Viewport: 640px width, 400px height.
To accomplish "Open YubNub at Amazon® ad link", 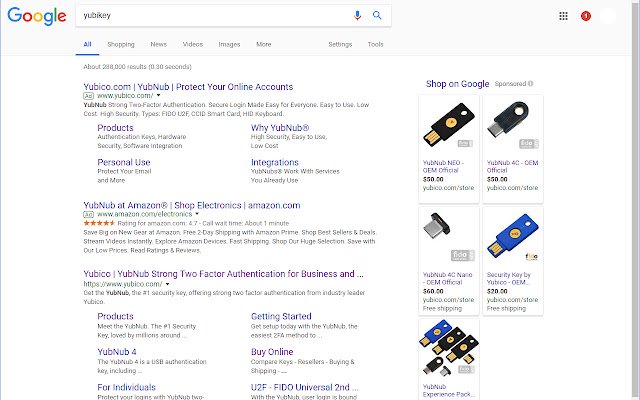I will click(192, 205).
